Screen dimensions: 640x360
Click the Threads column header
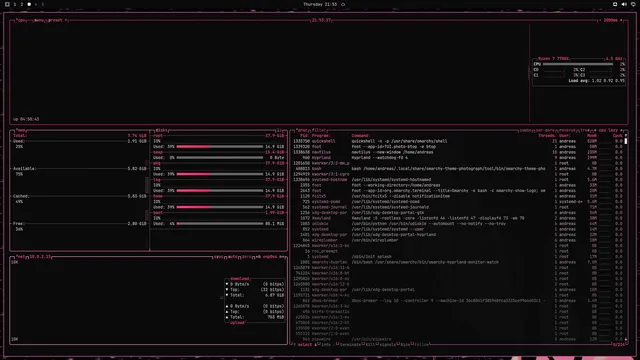(547, 136)
